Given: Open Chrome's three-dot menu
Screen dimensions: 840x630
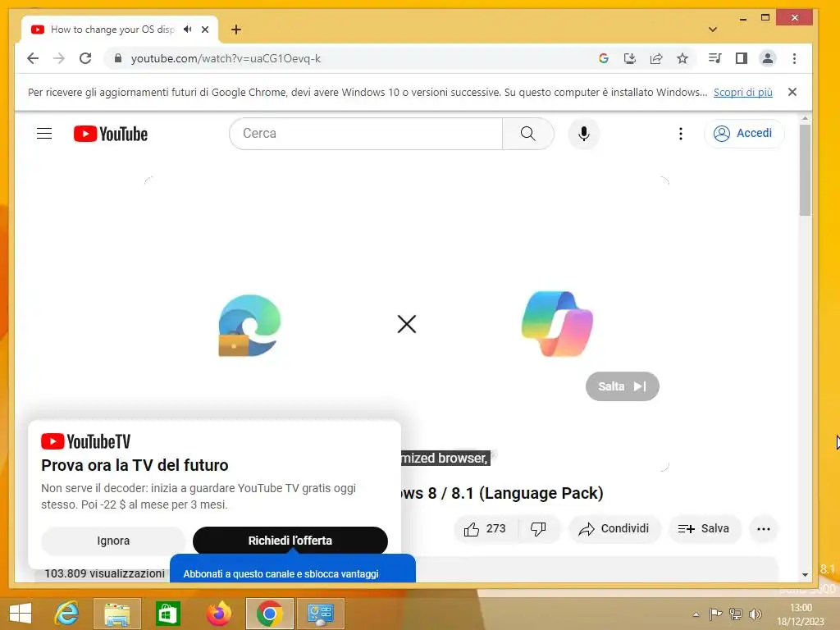Looking at the screenshot, I should click(x=794, y=58).
